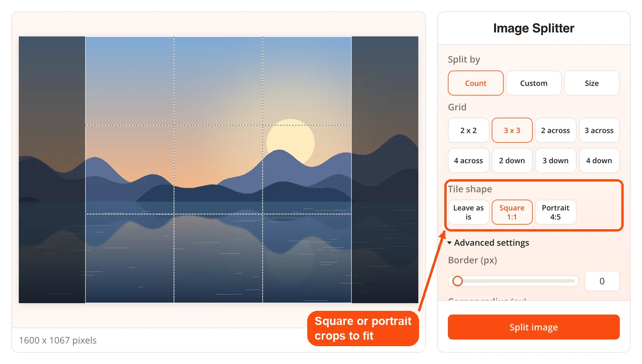Image resolution: width=642 pixels, height=364 pixels.
Task: Click the Split image button
Action: [534, 327]
